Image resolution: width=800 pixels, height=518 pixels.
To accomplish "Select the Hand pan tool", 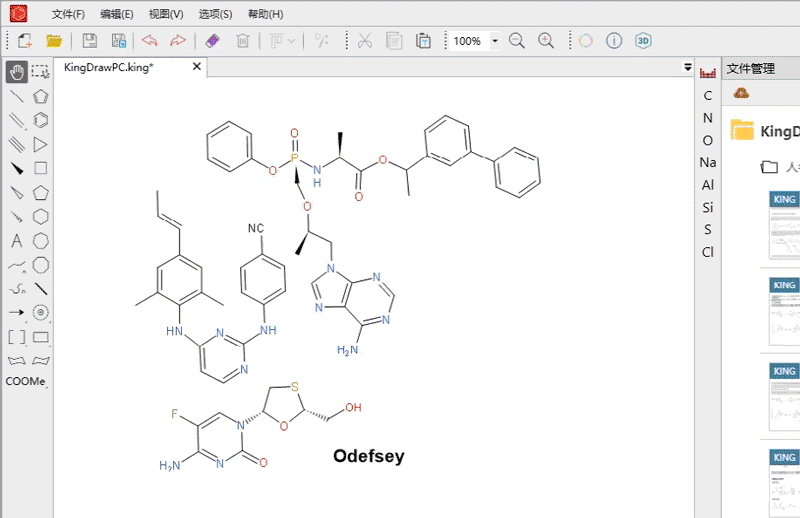I will pyautogui.click(x=17, y=72).
